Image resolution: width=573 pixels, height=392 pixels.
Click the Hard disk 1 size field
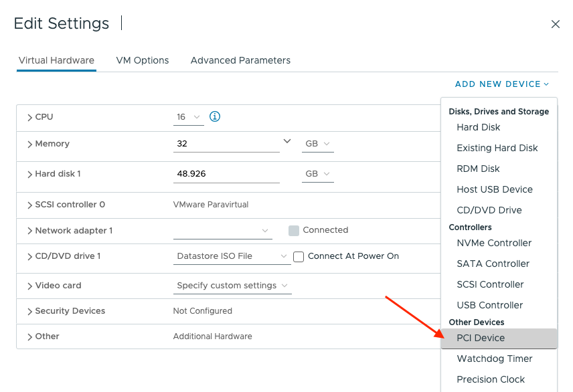(x=226, y=174)
